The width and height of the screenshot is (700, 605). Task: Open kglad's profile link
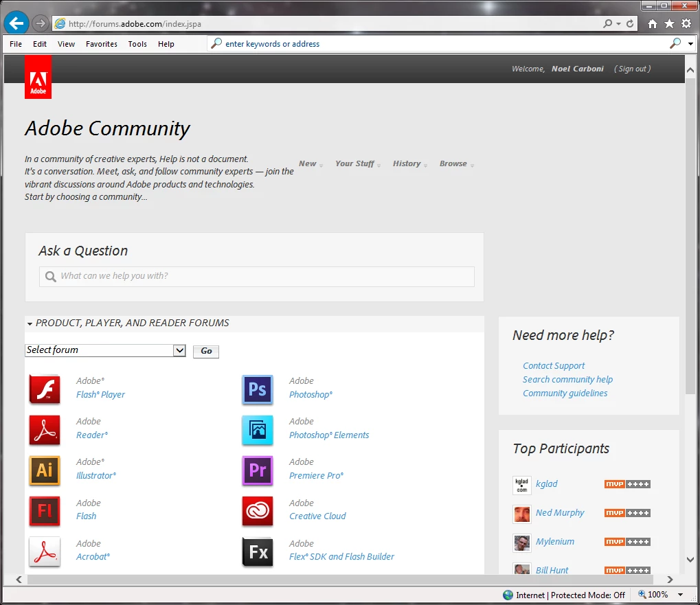[x=546, y=484]
